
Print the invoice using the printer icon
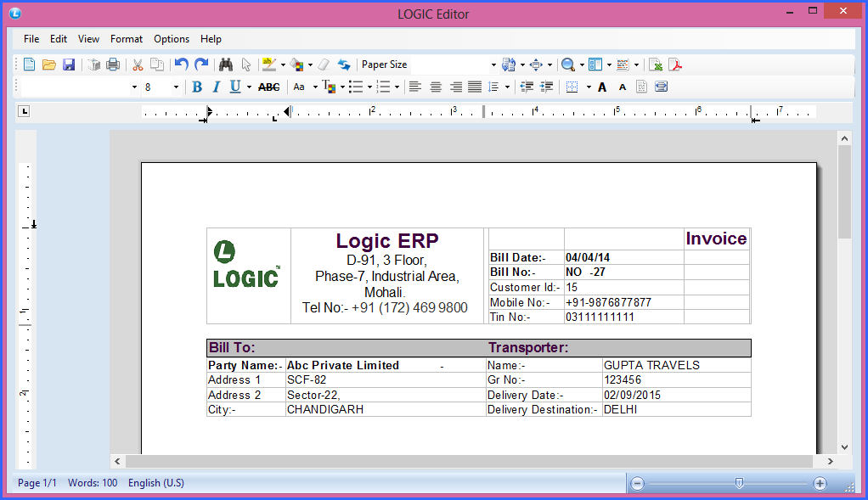pos(113,65)
